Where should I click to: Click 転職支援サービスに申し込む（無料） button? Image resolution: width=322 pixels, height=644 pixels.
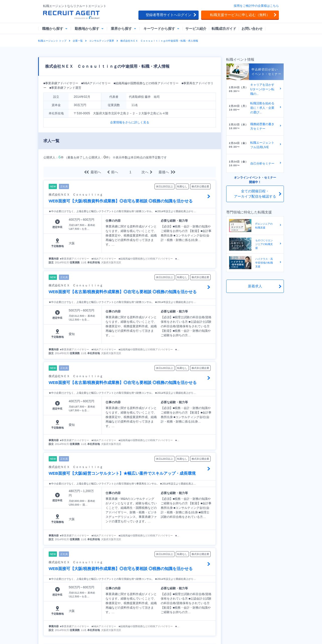tap(240, 15)
